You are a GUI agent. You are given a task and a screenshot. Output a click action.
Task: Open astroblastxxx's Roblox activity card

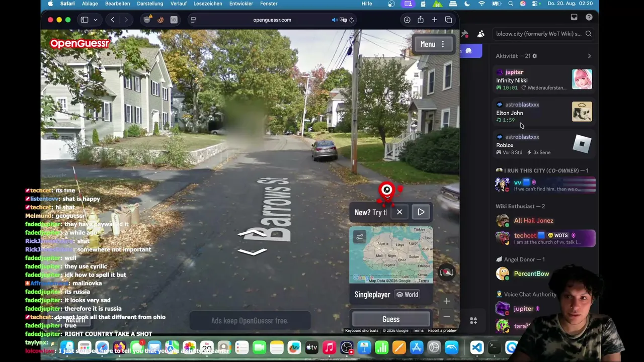[544, 144]
